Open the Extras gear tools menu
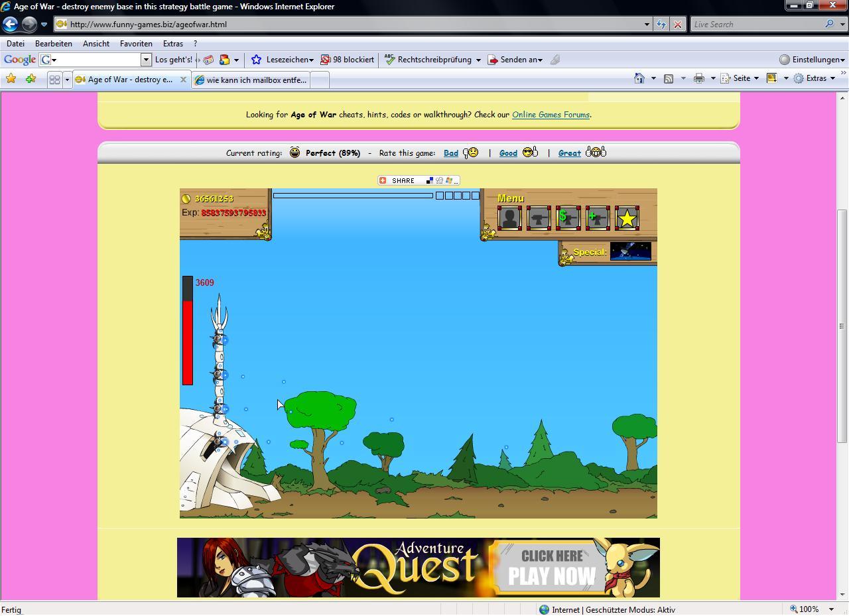 tap(815, 78)
